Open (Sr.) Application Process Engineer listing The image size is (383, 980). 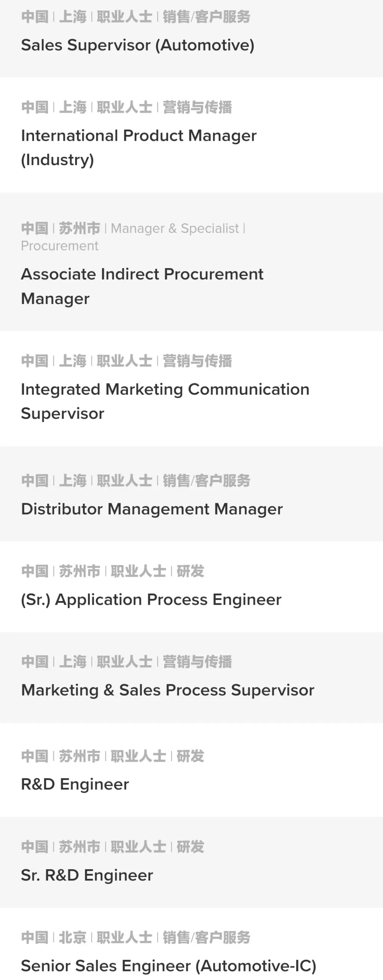pyautogui.click(x=151, y=600)
